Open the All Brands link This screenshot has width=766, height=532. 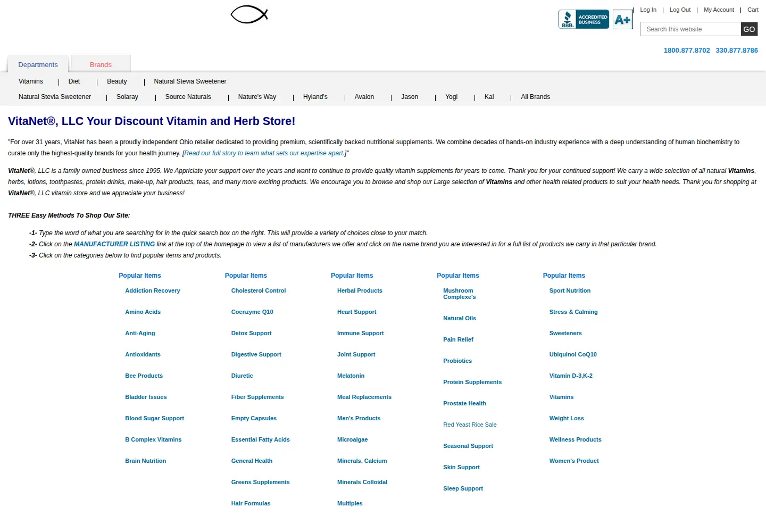pos(535,97)
